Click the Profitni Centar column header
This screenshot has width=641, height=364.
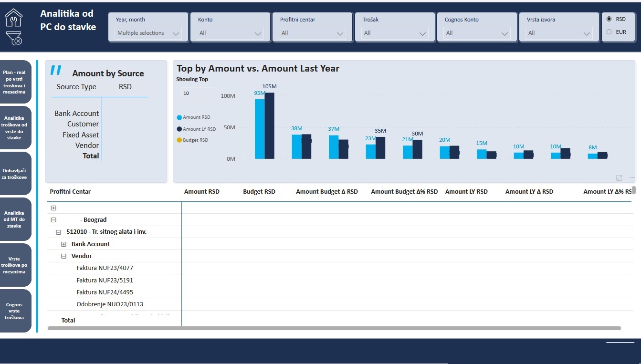70,192
